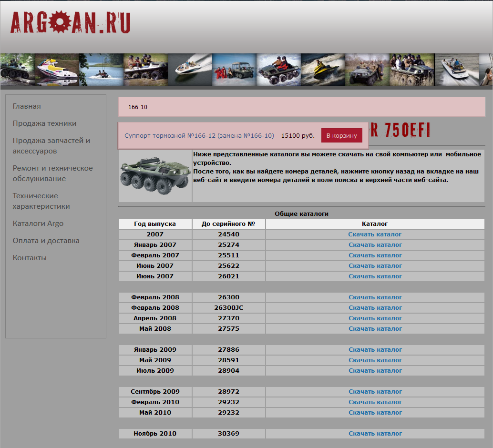Viewport: 493px width, 448px height.
Task: Download the Ноябрь 2010 catalog
Action: click(x=375, y=434)
